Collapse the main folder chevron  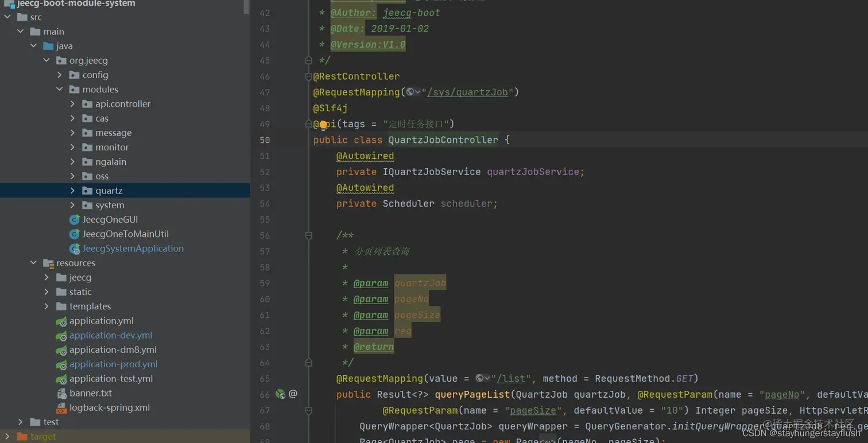(x=21, y=32)
